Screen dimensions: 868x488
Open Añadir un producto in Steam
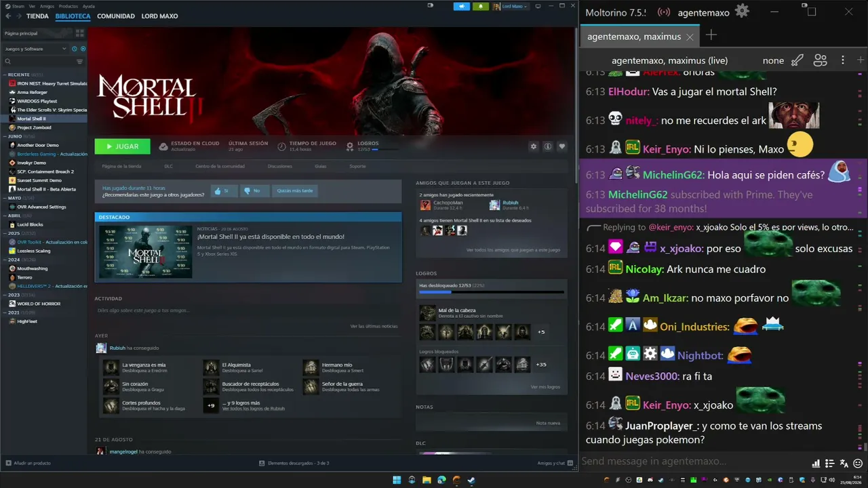[x=28, y=463]
